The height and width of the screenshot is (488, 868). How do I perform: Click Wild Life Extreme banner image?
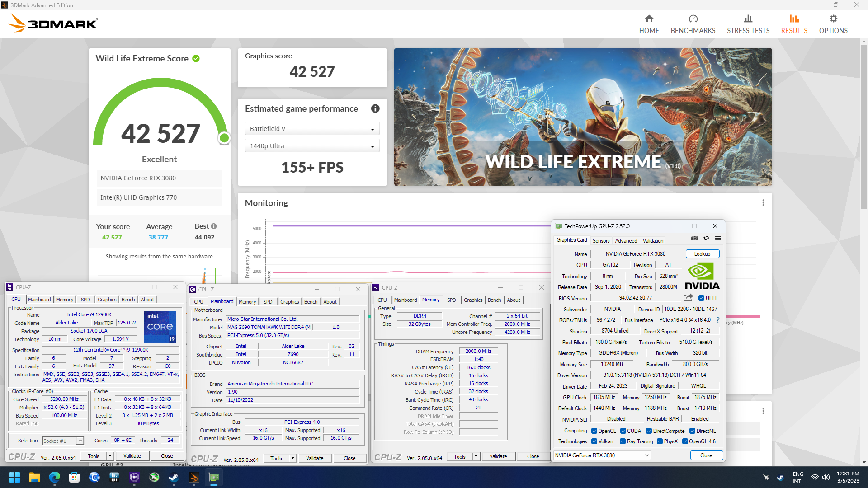[x=583, y=117]
